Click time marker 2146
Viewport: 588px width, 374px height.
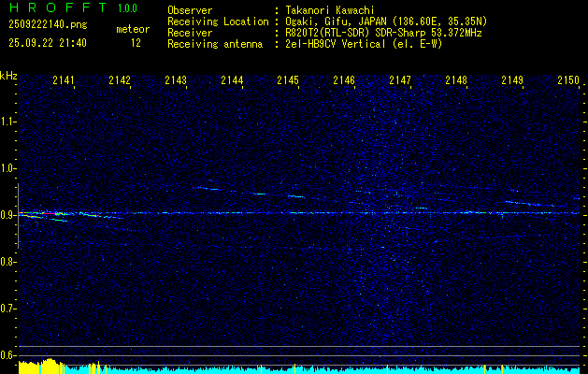click(344, 80)
